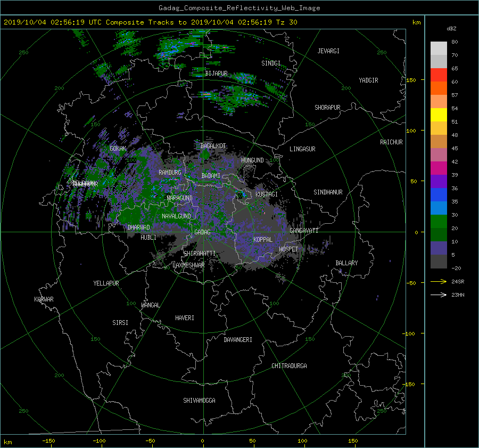
Task: Click the GADAG radar center label
Action: [x=202, y=232]
